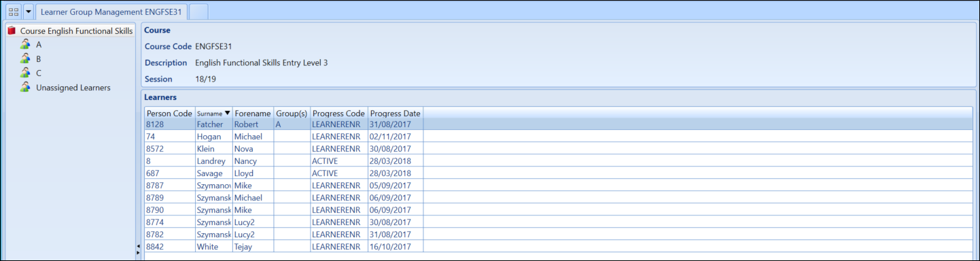Viewport: 980px width, 261px height.
Task: Click surname Klein cell
Action: (x=213, y=149)
